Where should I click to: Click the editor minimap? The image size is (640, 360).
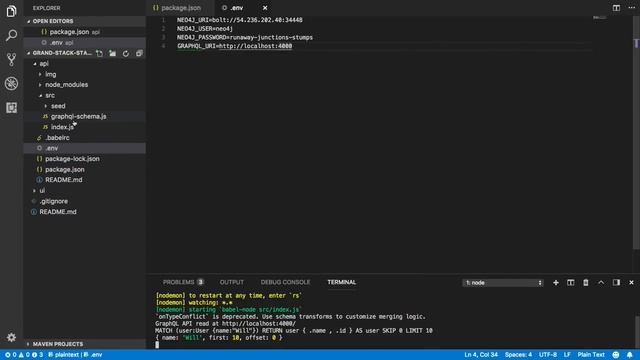[599, 18]
